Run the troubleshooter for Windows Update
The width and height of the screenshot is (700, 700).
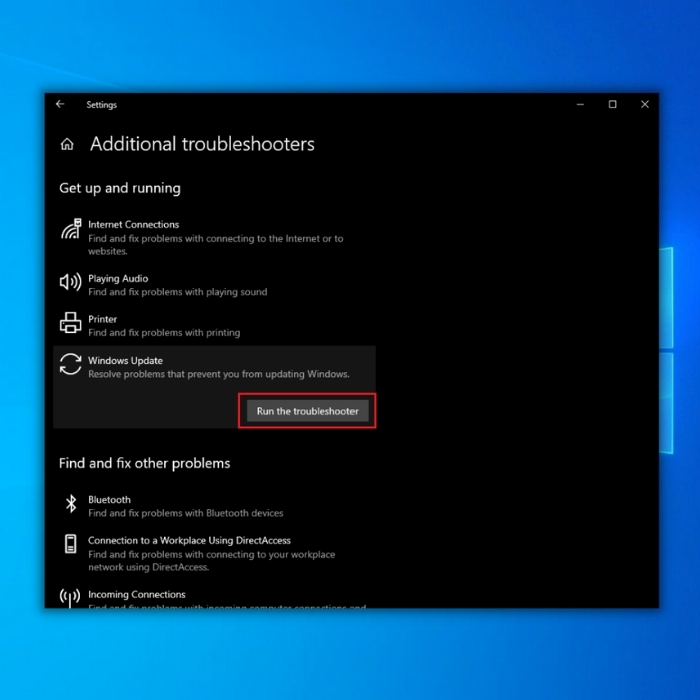308,411
